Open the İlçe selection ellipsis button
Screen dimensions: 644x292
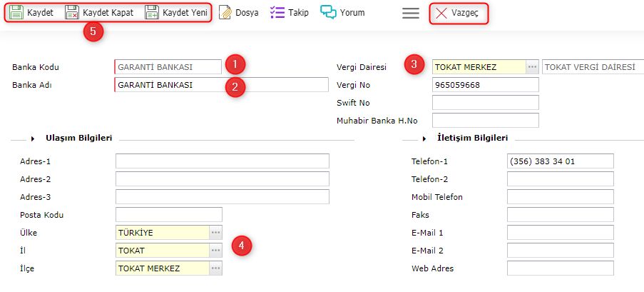click(215, 268)
